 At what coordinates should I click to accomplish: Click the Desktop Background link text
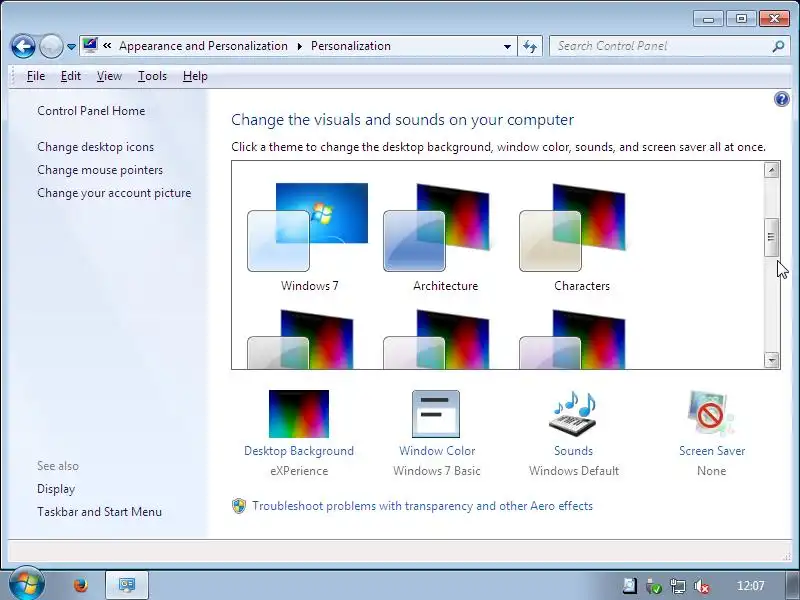point(298,451)
